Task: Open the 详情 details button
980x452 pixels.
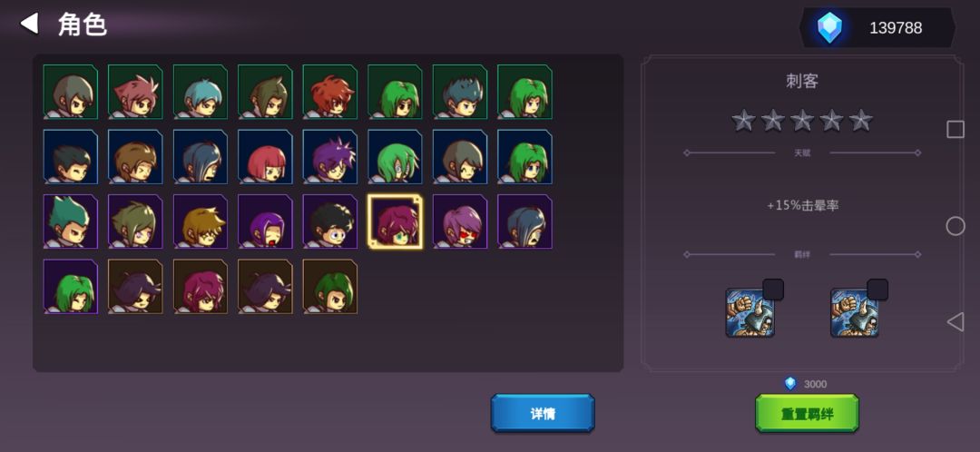Action: [543, 413]
